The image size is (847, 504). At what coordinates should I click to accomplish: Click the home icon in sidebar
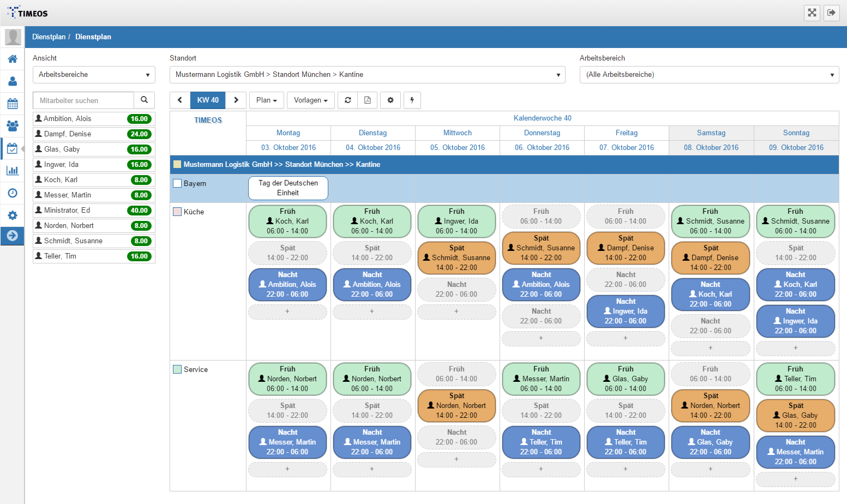point(12,59)
